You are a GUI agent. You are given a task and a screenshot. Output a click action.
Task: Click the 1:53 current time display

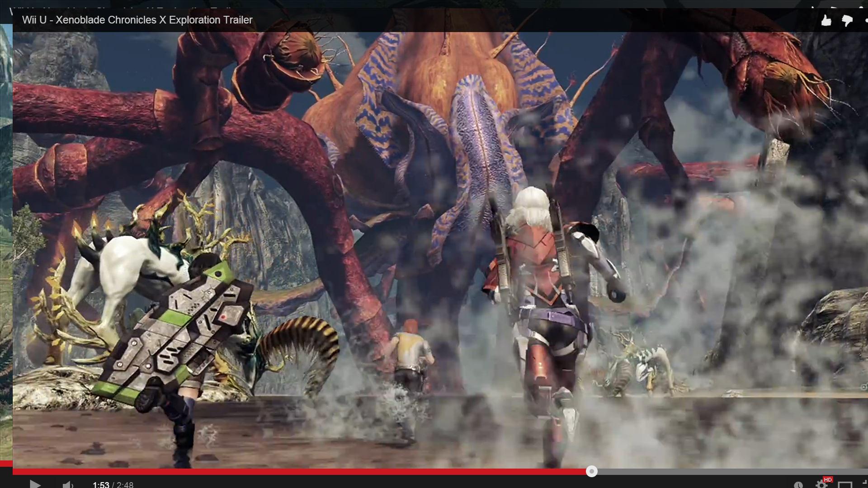[101, 484]
